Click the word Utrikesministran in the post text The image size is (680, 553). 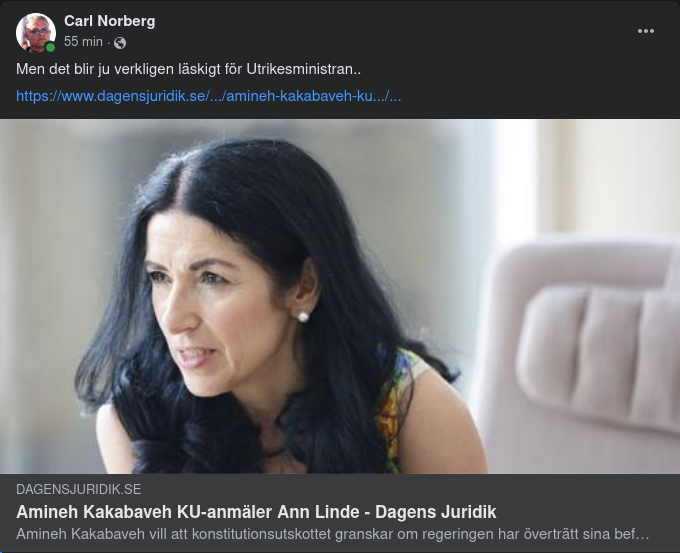point(303,69)
